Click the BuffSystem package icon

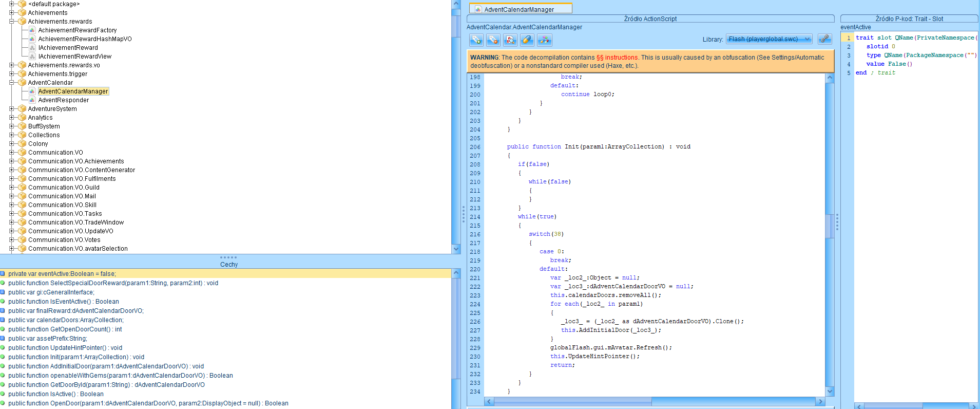22,126
